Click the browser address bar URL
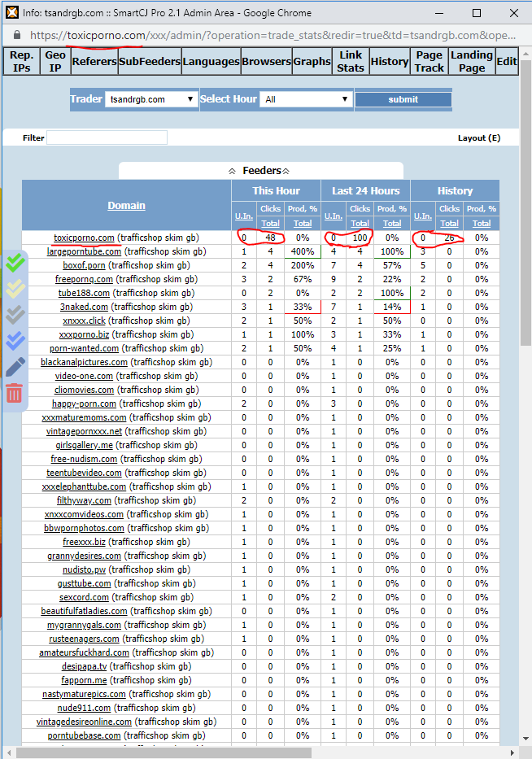 click(x=273, y=35)
